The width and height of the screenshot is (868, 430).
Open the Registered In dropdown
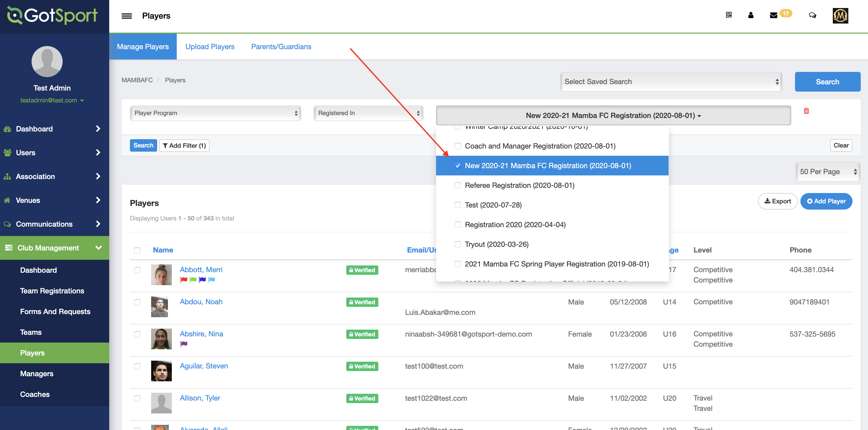(x=368, y=113)
